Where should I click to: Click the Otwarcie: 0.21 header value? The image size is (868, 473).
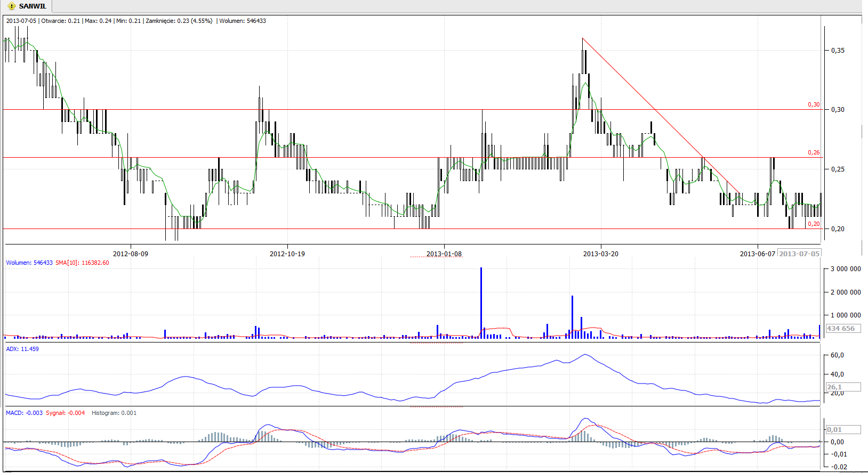coord(60,21)
